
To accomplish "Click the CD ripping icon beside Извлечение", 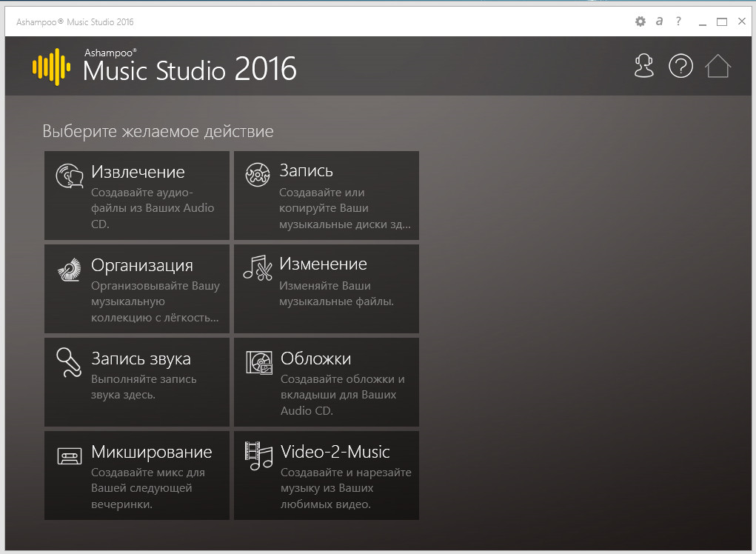I will point(69,176).
